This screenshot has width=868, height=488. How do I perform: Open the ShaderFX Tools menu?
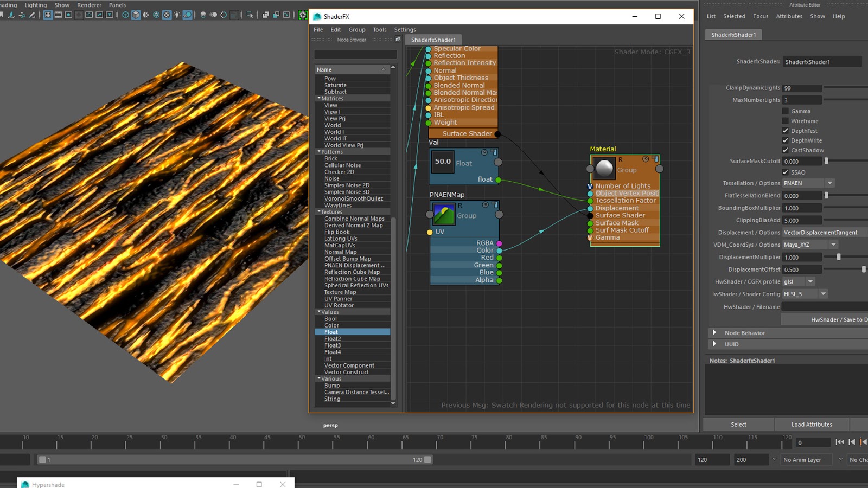(379, 30)
